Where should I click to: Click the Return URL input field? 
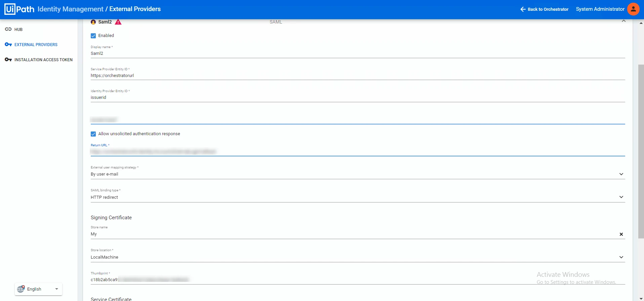click(358, 152)
